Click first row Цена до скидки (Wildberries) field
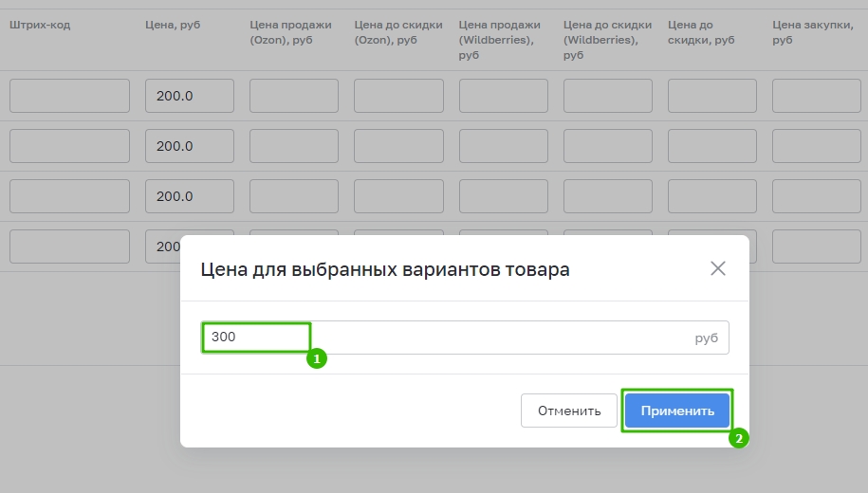Screen dimensions: 868x493 [x=608, y=96]
